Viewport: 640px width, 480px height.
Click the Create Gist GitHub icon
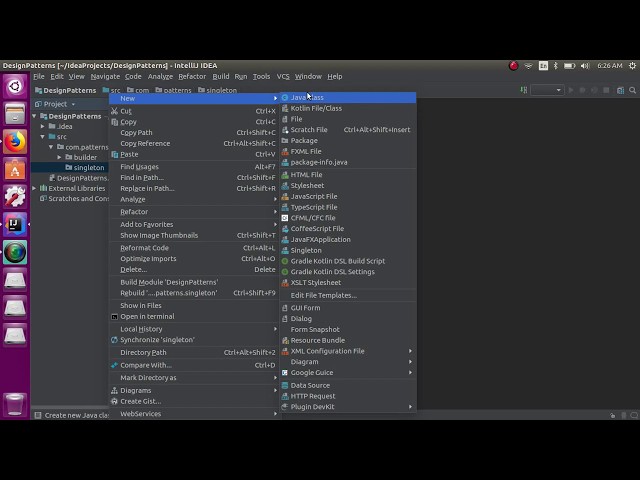[115, 402]
